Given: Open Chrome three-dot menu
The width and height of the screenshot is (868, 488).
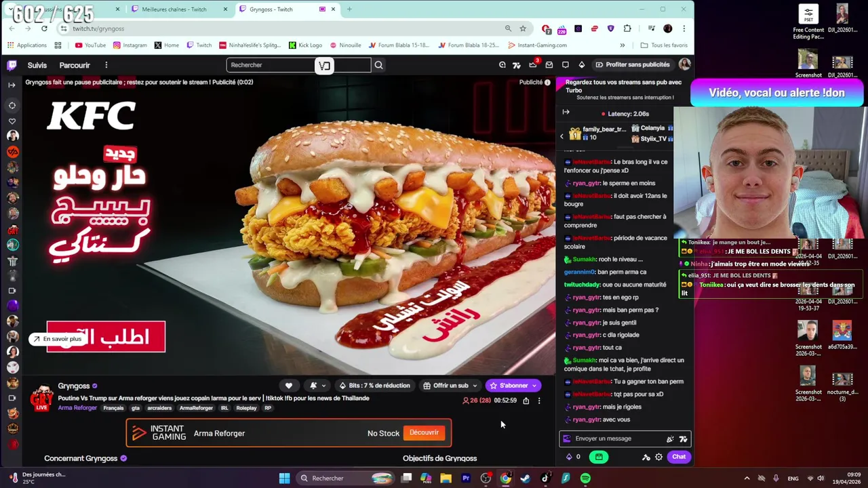Looking at the screenshot, I should click(684, 28).
